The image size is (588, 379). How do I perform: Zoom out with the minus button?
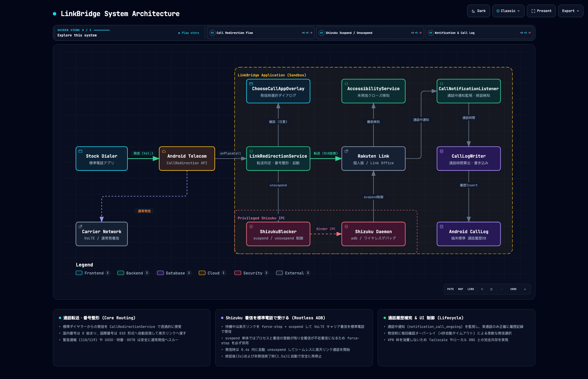502,289
